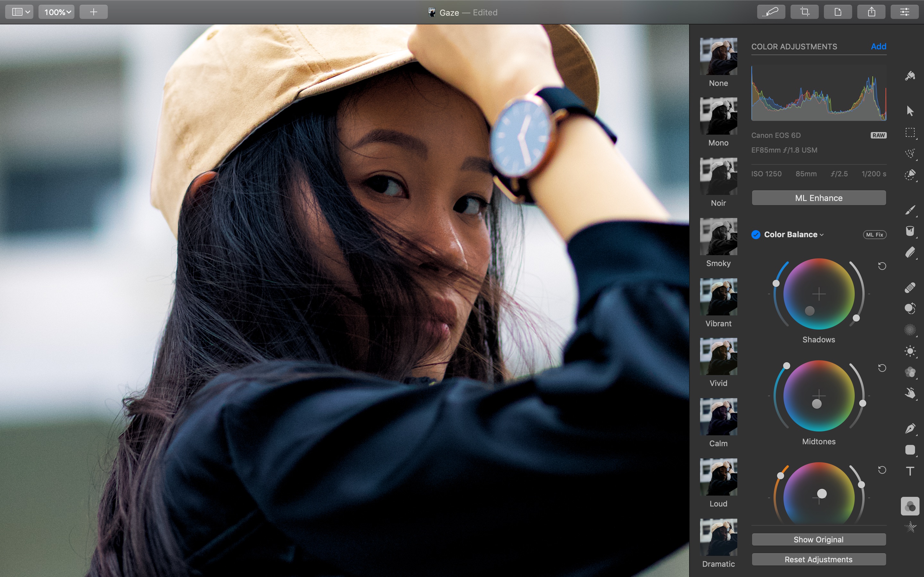Image resolution: width=924 pixels, height=577 pixels.
Task: Click the ML Fix button
Action: tap(874, 235)
